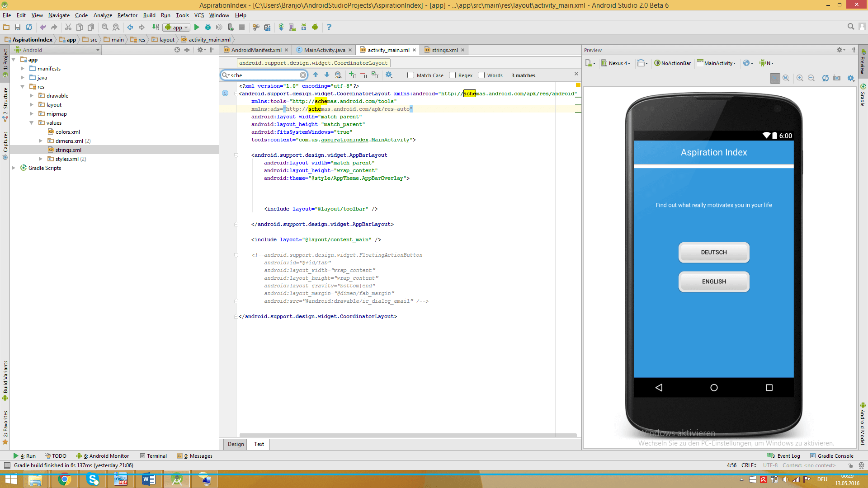Screen dimensions: 868x488
Task: Enable the Regex checkbox
Action: tap(452, 75)
